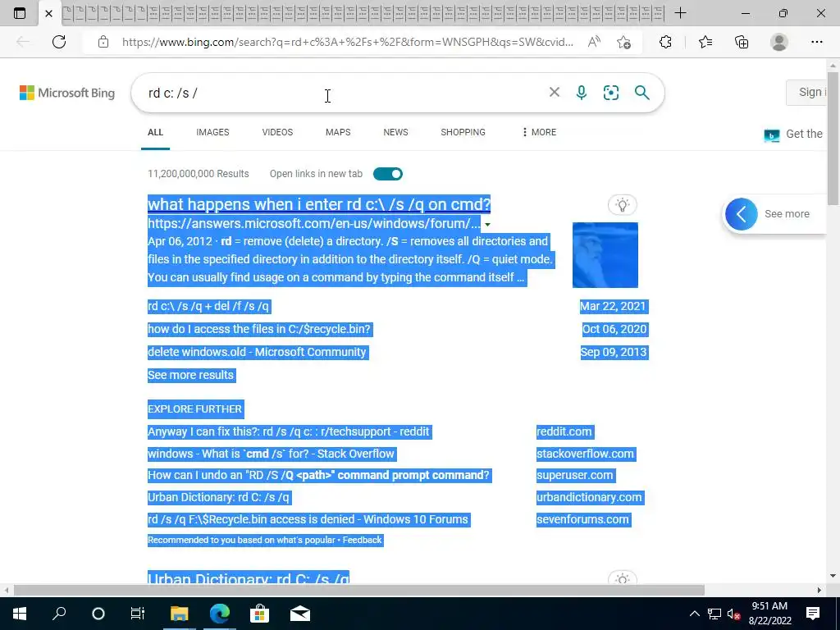Switch to the MAPS tab
Image resolution: width=840 pixels, height=630 pixels.
coord(338,132)
